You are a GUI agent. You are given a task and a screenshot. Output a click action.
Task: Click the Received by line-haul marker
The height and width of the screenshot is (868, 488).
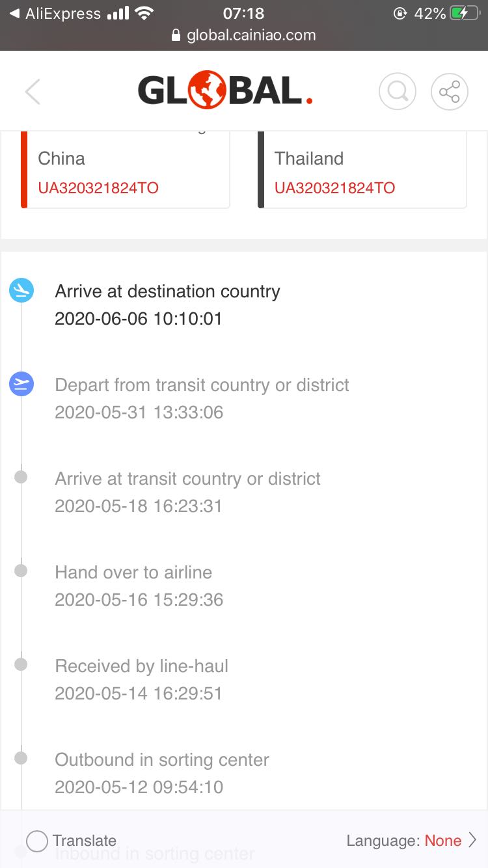tap(21, 664)
